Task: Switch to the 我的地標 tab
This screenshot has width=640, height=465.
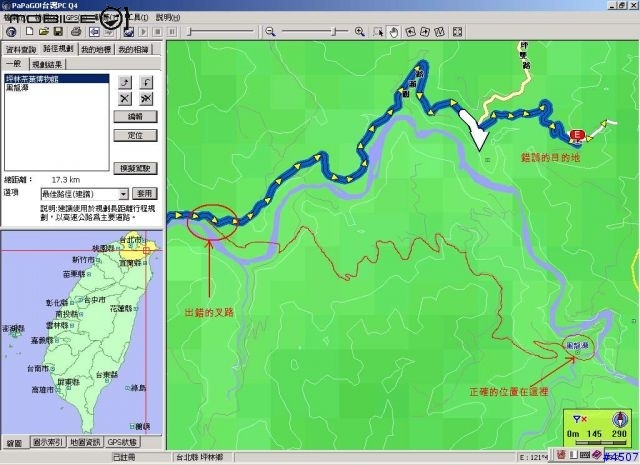Action: pyautogui.click(x=96, y=49)
